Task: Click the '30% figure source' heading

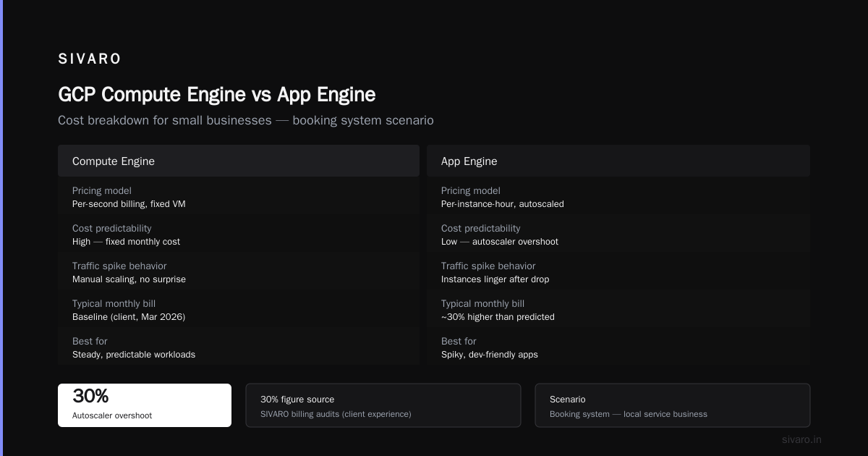Action: tap(297, 400)
